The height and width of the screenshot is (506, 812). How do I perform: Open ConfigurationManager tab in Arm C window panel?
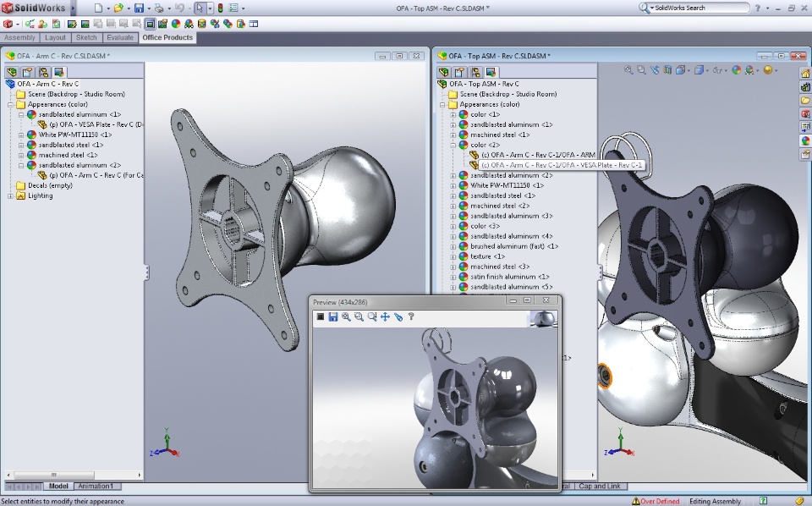[43, 72]
